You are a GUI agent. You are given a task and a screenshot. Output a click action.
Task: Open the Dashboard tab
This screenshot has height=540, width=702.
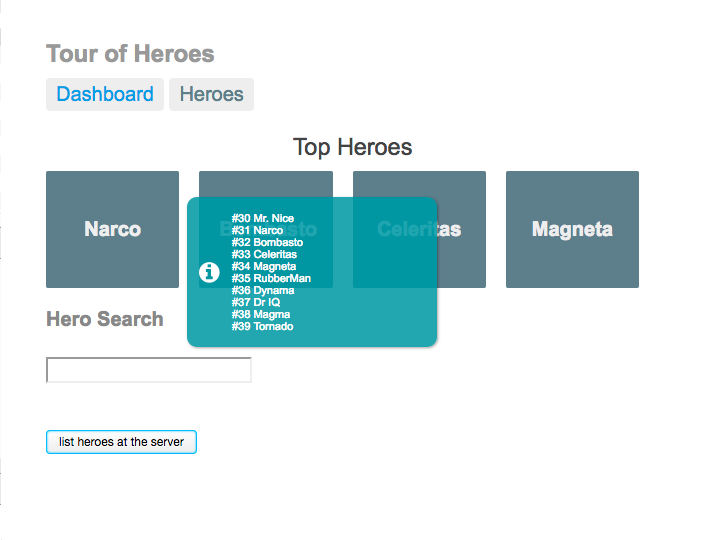(x=105, y=94)
